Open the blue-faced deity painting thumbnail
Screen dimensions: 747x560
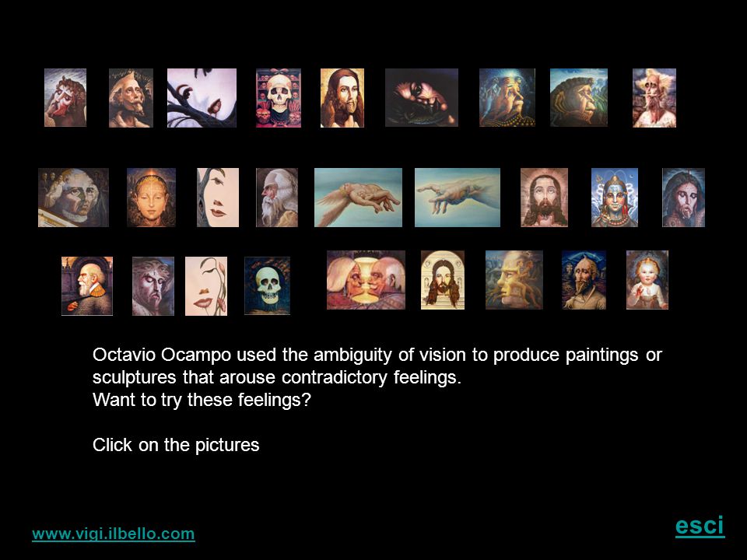pos(615,197)
